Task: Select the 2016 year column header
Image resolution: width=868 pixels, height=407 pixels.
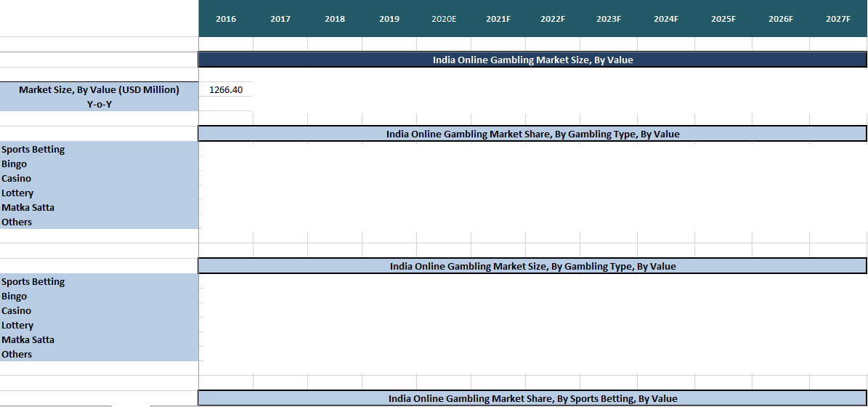Action: [x=226, y=19]
